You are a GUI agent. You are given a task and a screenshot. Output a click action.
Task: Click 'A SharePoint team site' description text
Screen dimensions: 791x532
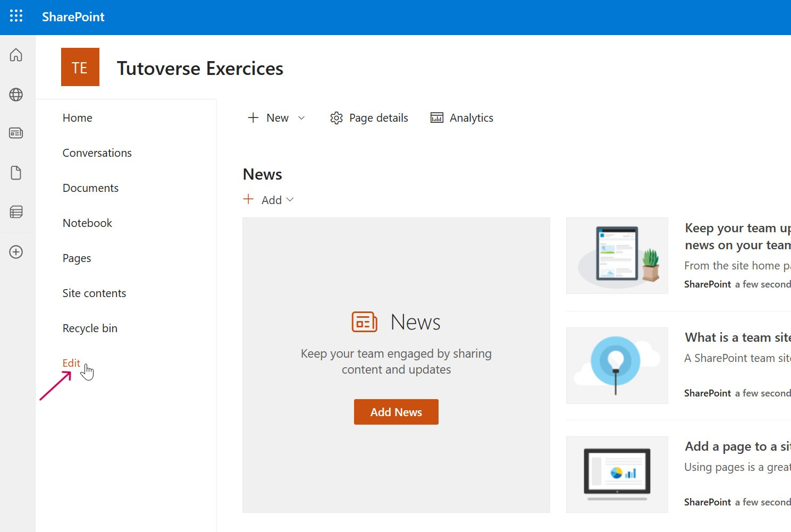[x=737, y=358]
